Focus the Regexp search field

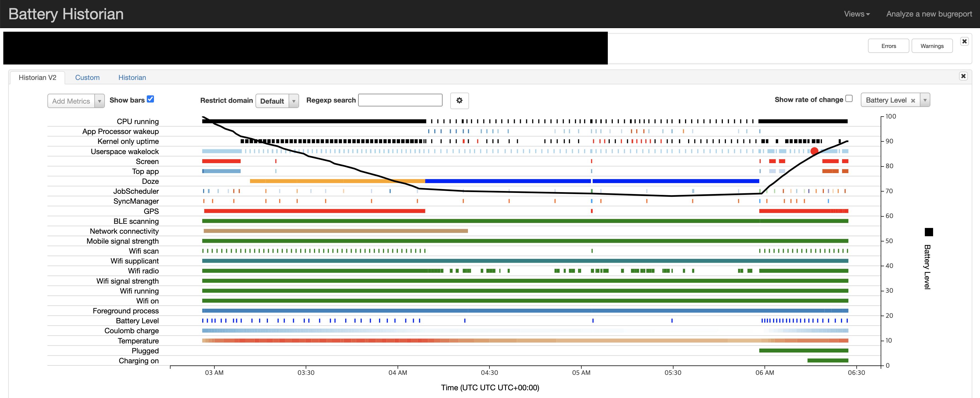pos(400,100)
